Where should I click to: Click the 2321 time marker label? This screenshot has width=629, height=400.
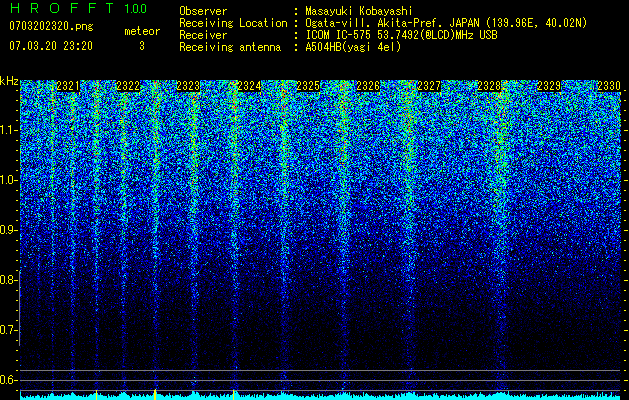coord(68,86)
